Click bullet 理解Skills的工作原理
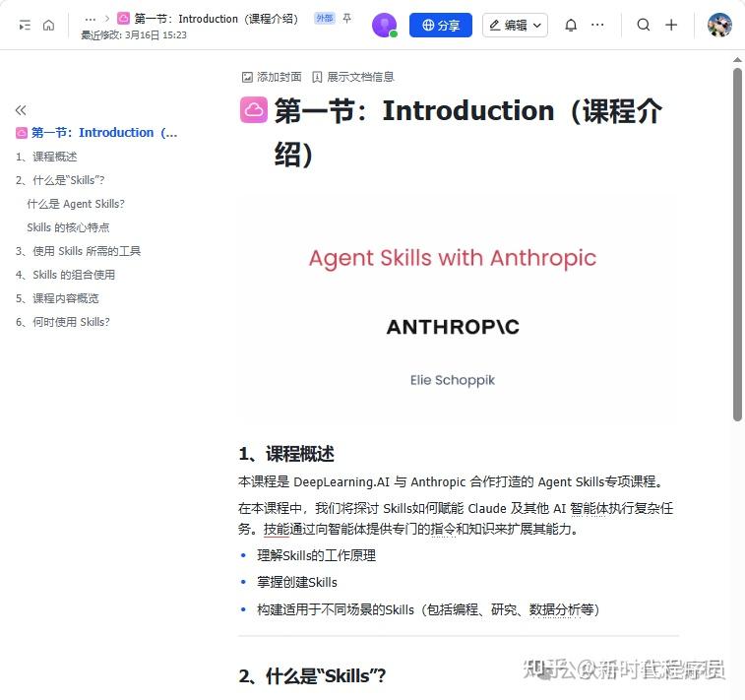Viewport: 745px width, 700px height. point(316,555)
